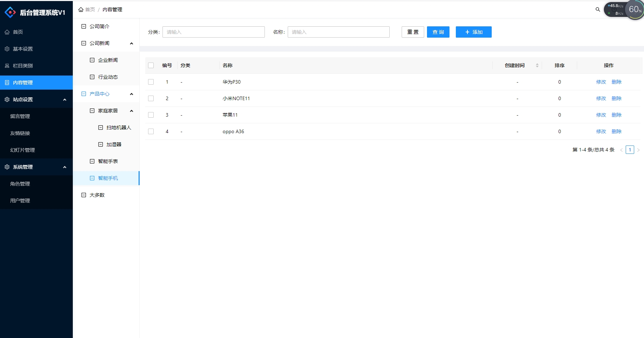Click the tree box icon beside 智能手表
Viewport: 644px width, 338px height.
(92, 161)
